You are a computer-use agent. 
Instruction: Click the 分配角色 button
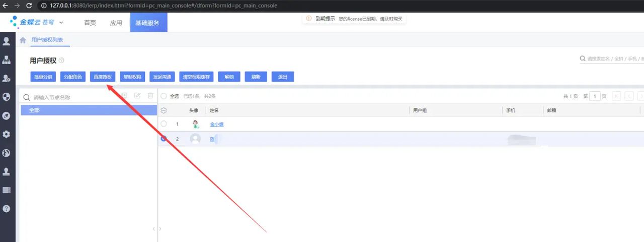pyautogui.click(x=73, y=77)
